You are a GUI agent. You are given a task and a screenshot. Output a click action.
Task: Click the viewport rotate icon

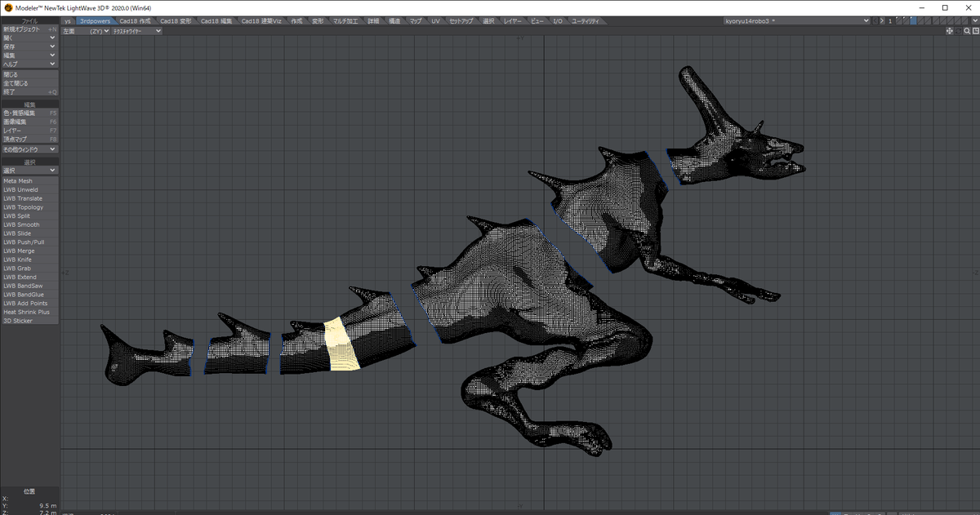click(x=959, y=31)
